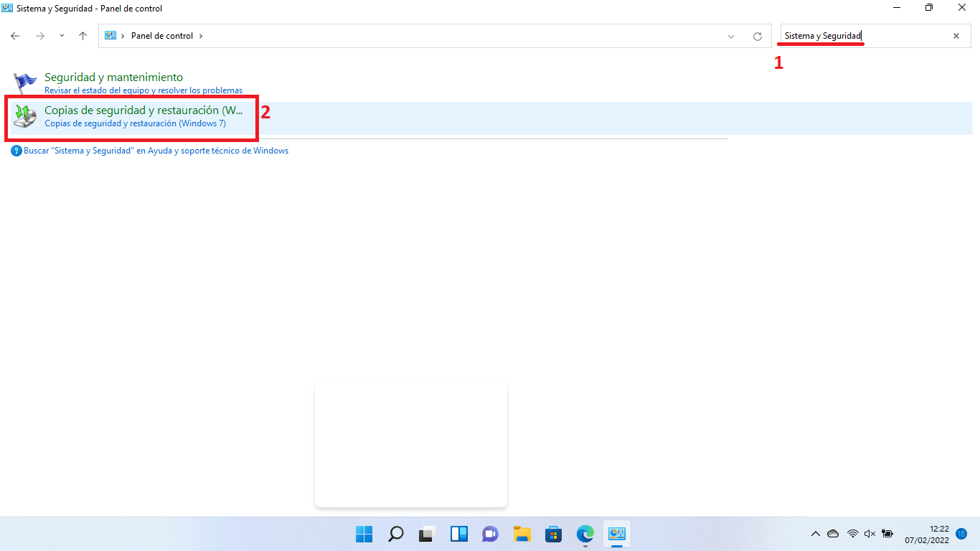Open Buscar en Ayuda y soporte técnico link
This screenshot has width=980, height=551.
click(x=156, y=151)
